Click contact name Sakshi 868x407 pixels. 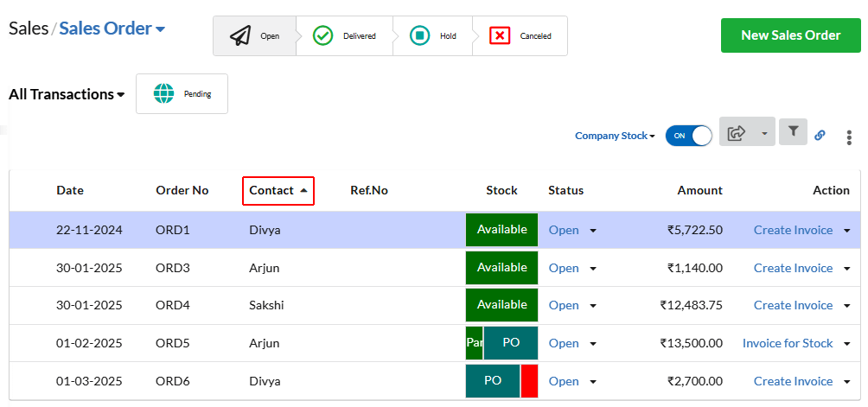coord(266,305)
